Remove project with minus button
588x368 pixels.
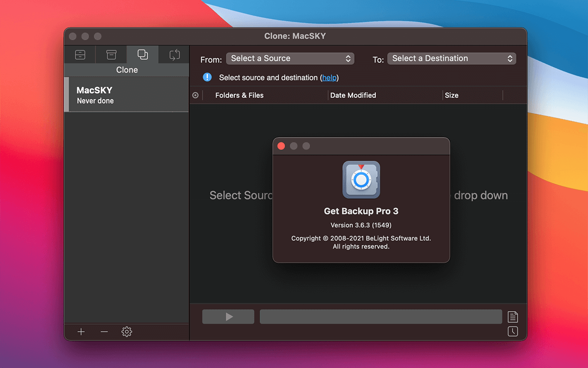pos(104,332)
